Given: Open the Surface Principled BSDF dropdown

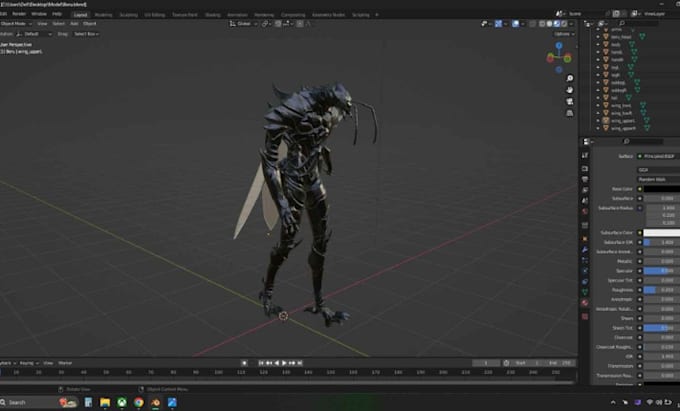Looking at the screenshot, I should pos(658,156).
